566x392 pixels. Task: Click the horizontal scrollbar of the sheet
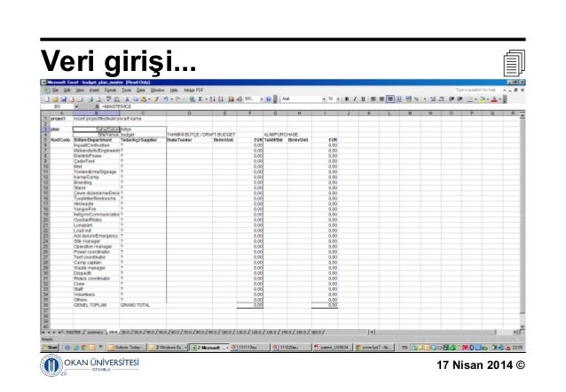tap(444, 332)
